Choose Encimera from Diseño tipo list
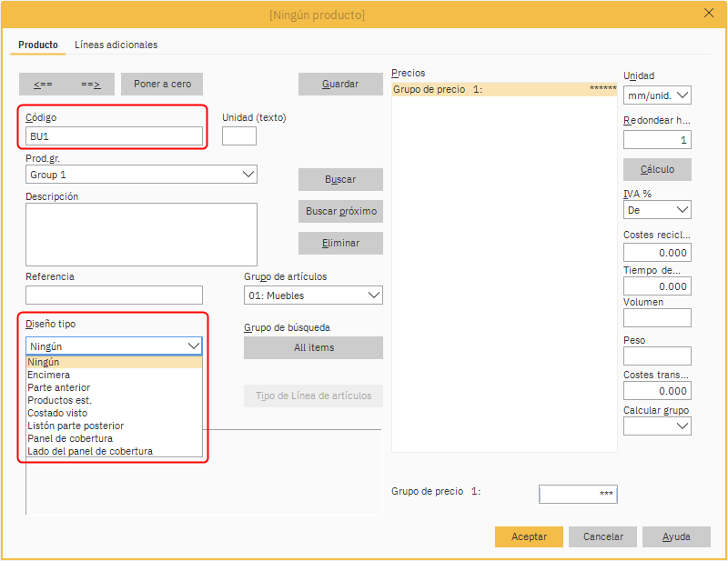The image size is (728, 561). (x=49, y=375)
